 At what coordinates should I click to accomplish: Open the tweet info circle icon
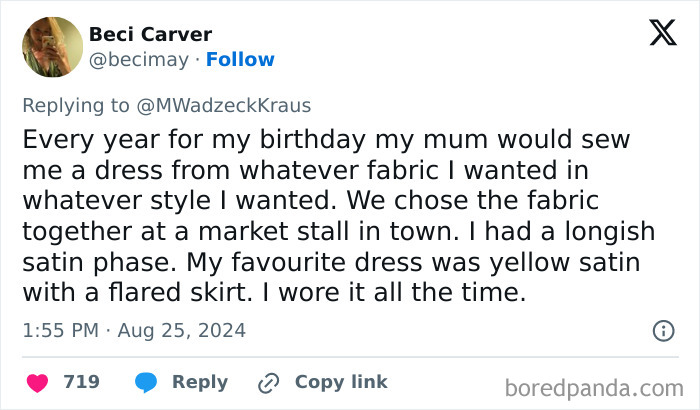(662, 330)
